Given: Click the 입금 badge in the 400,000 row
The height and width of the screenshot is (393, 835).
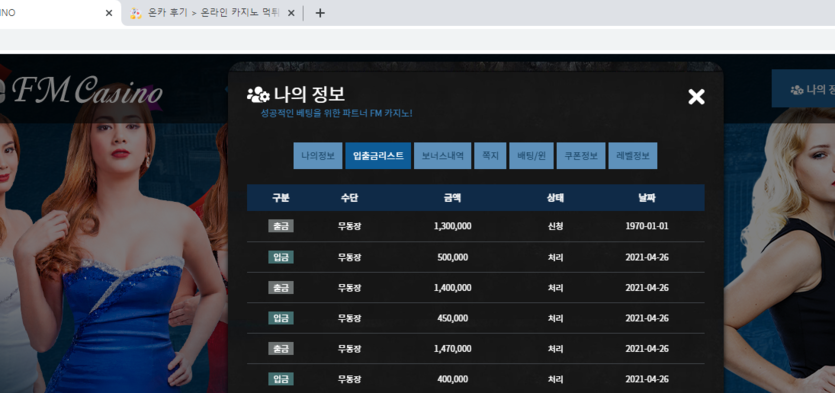Looking at the screenshot, I should coord(281,379).
